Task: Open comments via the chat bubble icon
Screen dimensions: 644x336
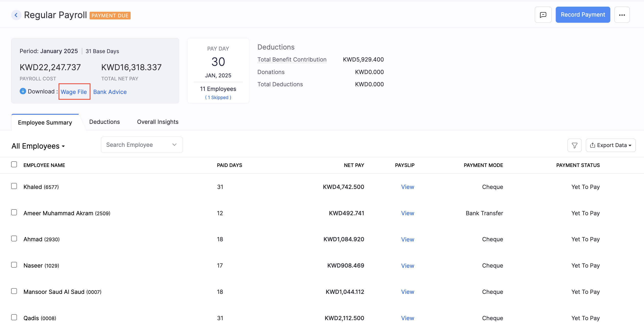Action: (543, 15)
